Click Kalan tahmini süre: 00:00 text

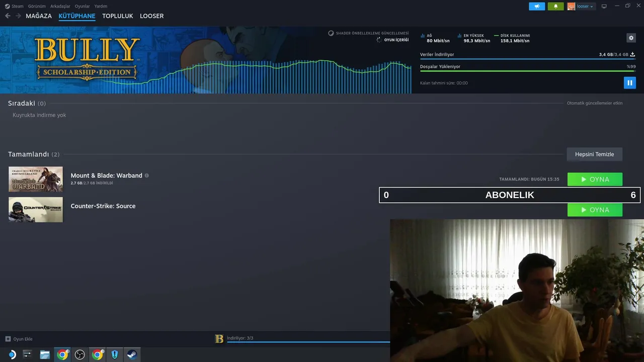click(x=444, y=83)
